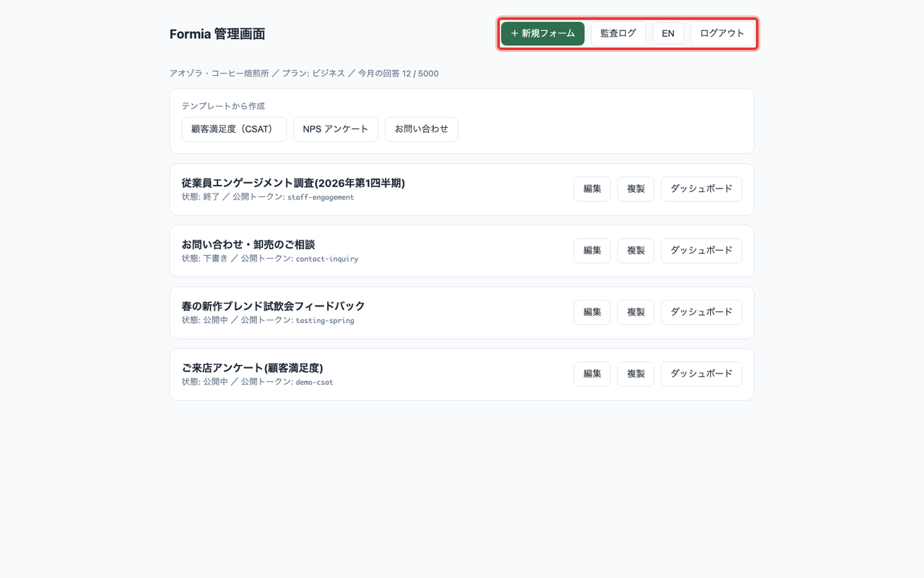
Task: Duplicate the ご来店アンケート(顧客満足度) form
Action: (x=636, y=374)
